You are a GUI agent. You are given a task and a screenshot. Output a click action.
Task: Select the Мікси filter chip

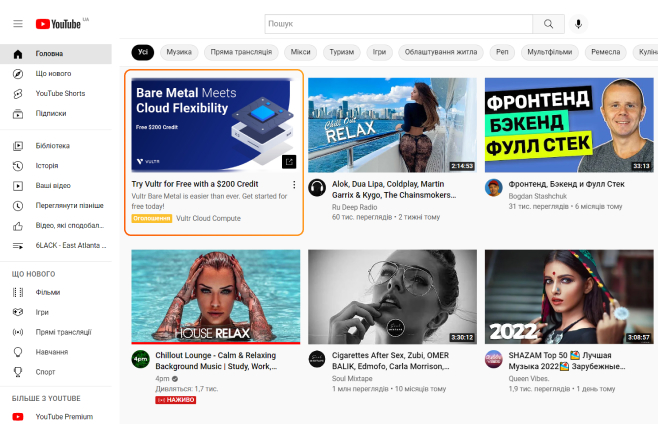pyautogui.click(x=300, y=52)
